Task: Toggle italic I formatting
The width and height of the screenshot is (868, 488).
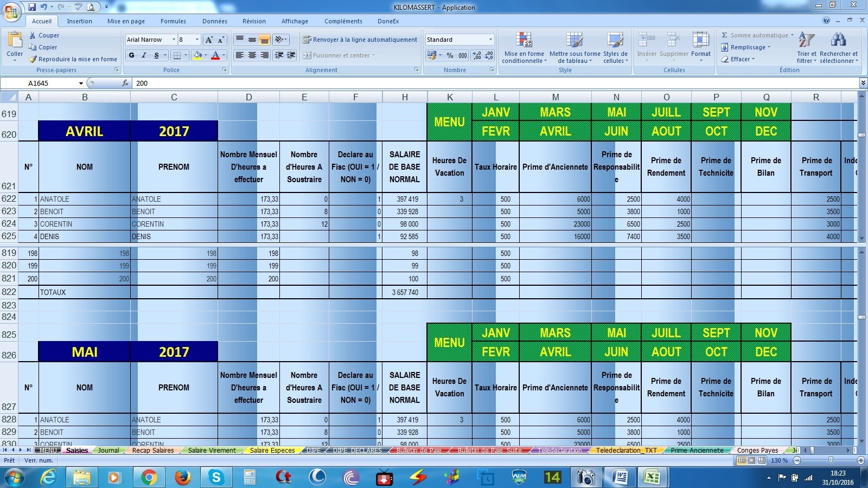Action: 144,55
